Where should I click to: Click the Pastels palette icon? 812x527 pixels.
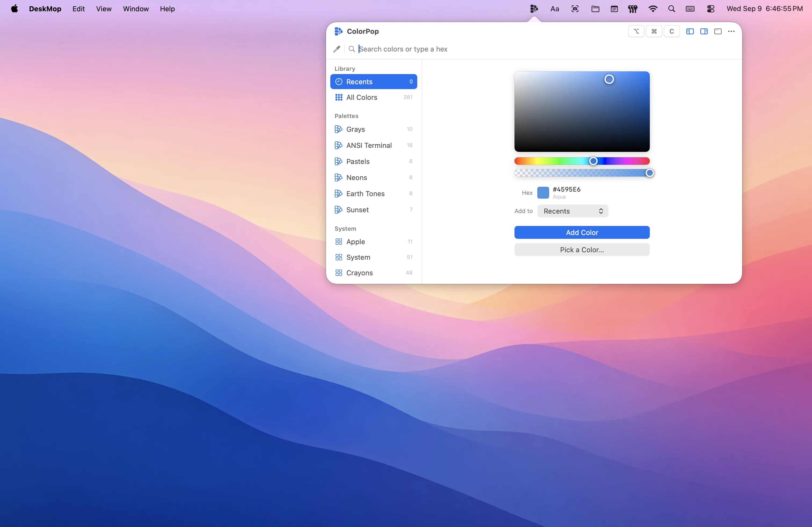[338, 162]
